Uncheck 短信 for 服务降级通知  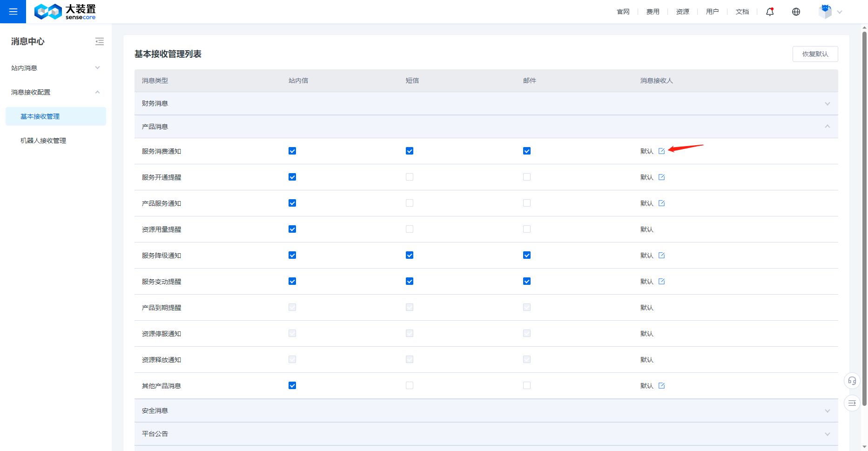pos(410,255)
